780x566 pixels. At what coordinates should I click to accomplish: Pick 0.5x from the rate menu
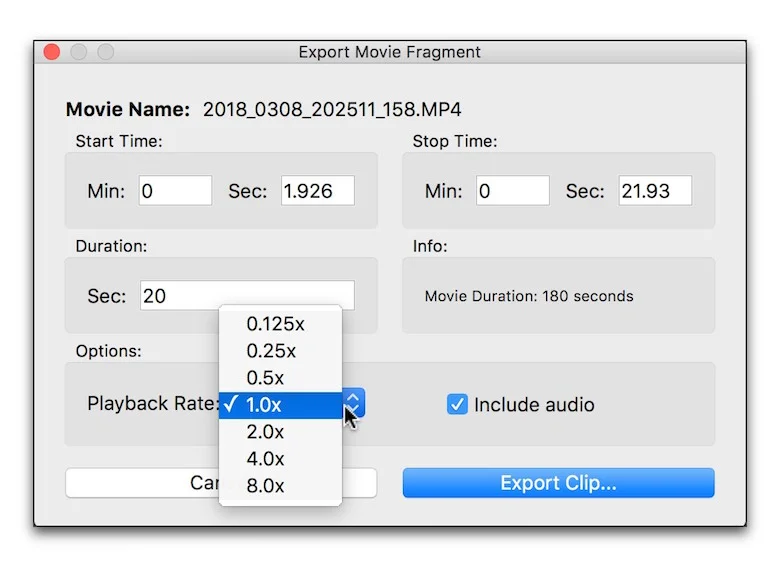tap(280, 377)
